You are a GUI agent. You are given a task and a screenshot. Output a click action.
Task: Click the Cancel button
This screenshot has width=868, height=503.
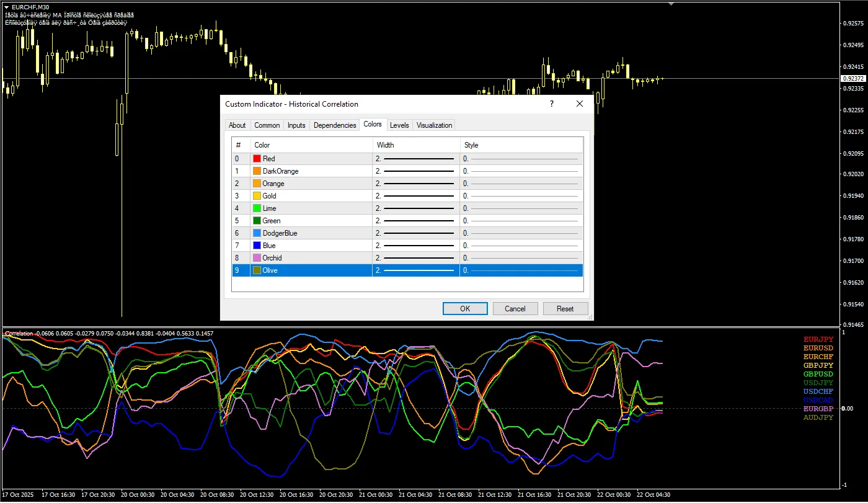point(515,309)
